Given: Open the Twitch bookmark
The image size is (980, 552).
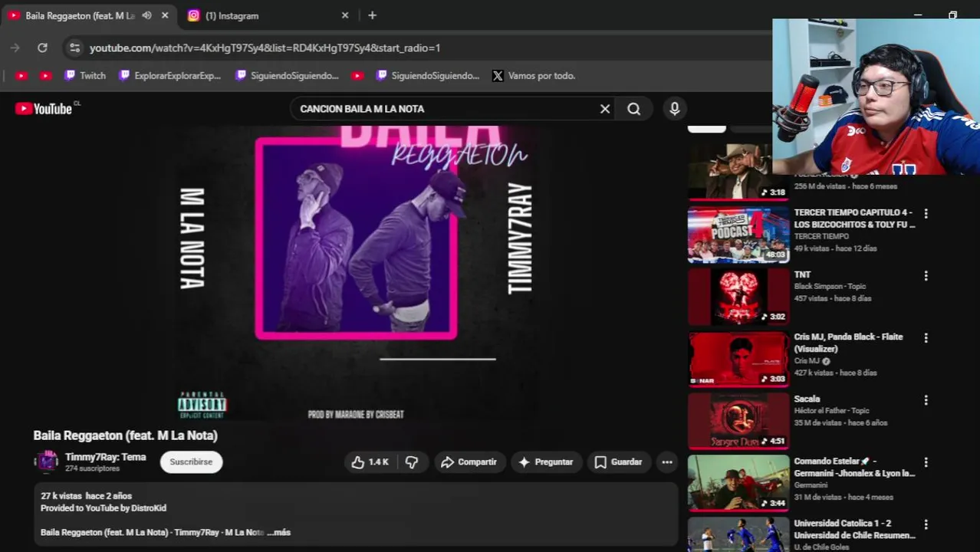Looking at the screenshot, I should click(x=85, y=76).
